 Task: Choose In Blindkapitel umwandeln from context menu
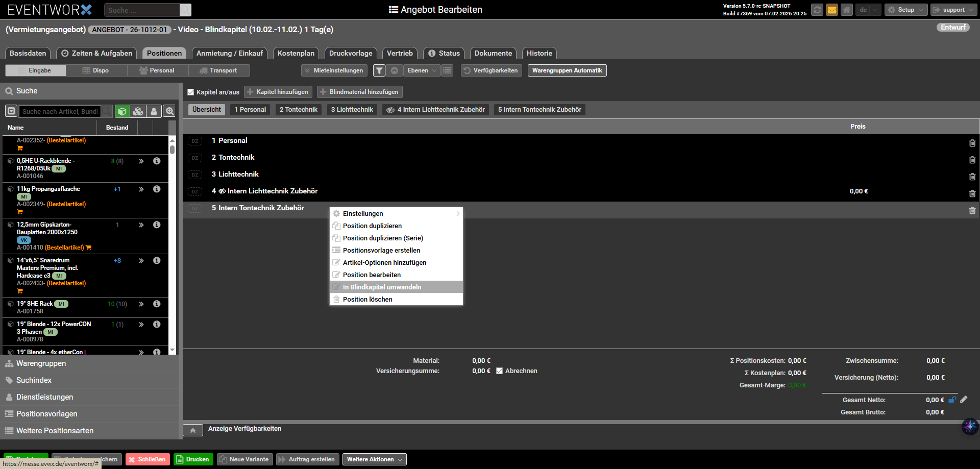pos(382,287)
